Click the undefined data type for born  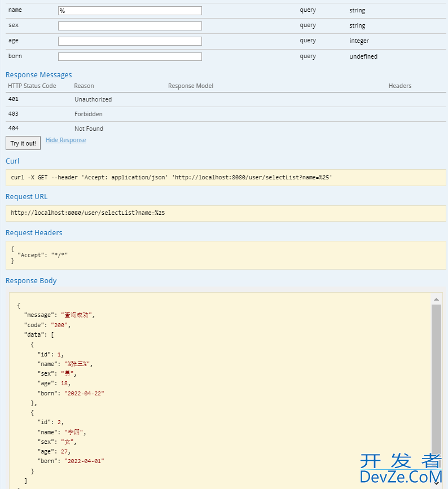pyautogui.click(x=363, y=56)
